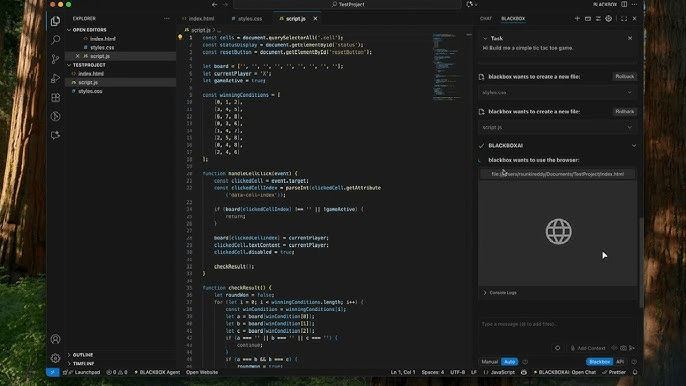Open the Explorer view in activity bar

coord(56,21)
